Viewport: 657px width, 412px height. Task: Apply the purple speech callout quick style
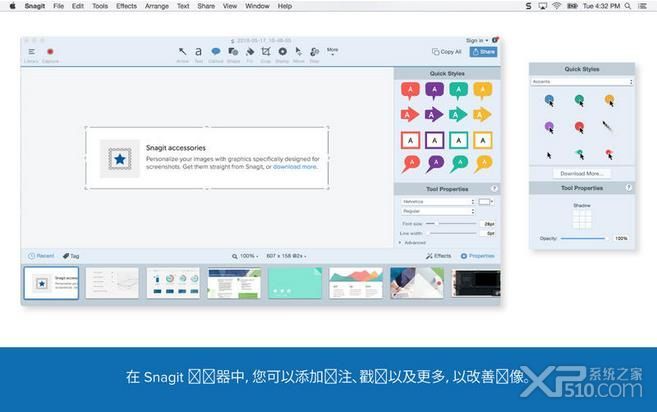(435, 91)
